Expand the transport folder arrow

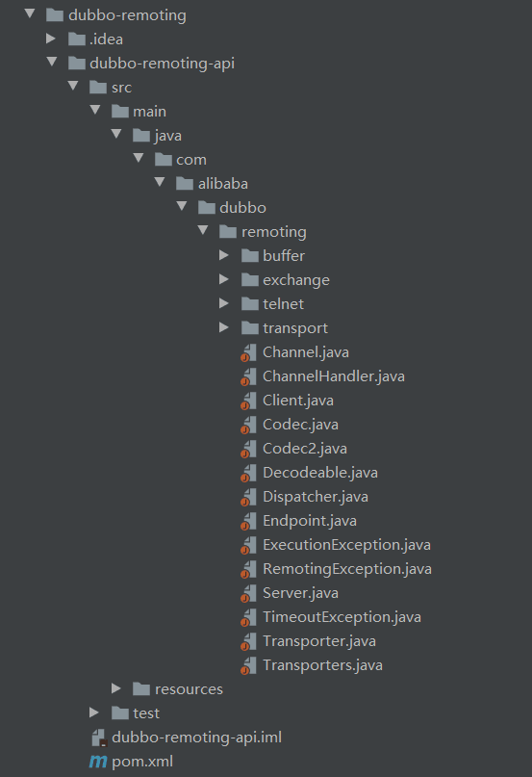pyautogui.click(x=224, y=327)
